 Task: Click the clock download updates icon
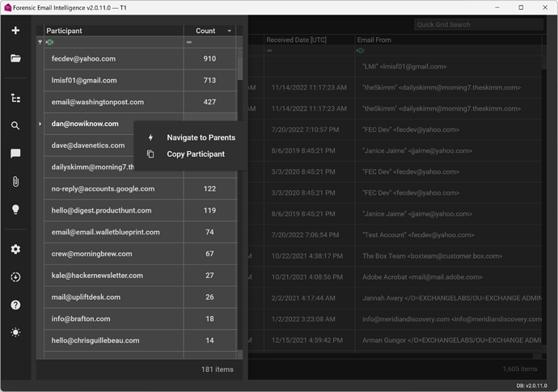click(x=15, y=277)
